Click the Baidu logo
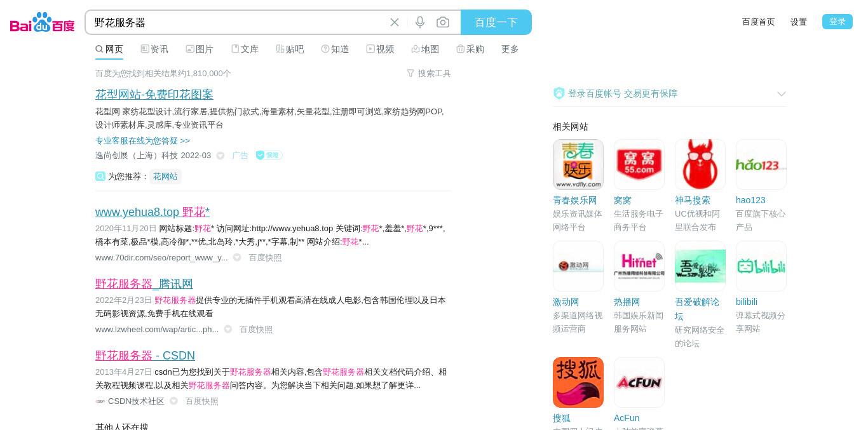The height and width of the screenshot is (430, 868). 42,22
